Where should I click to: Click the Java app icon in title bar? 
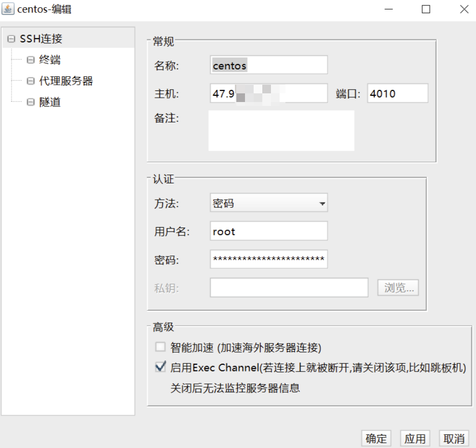click(8, 9)
